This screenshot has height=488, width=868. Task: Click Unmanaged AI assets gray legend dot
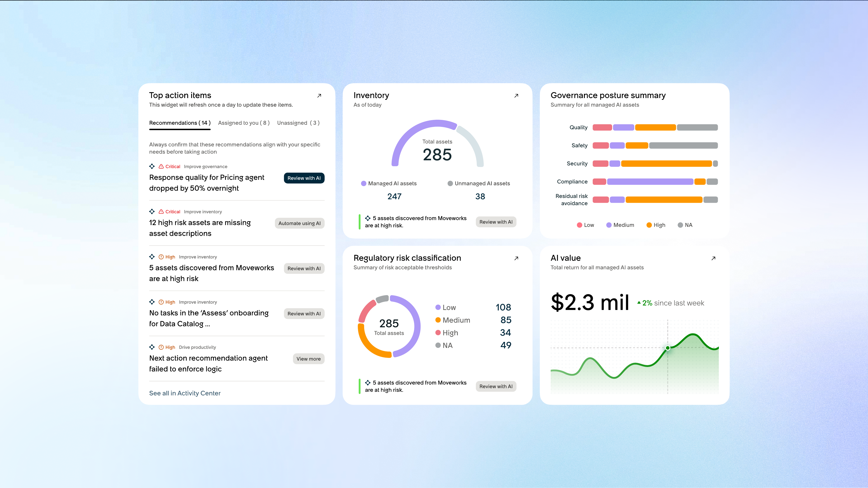[x=450, y=183]
